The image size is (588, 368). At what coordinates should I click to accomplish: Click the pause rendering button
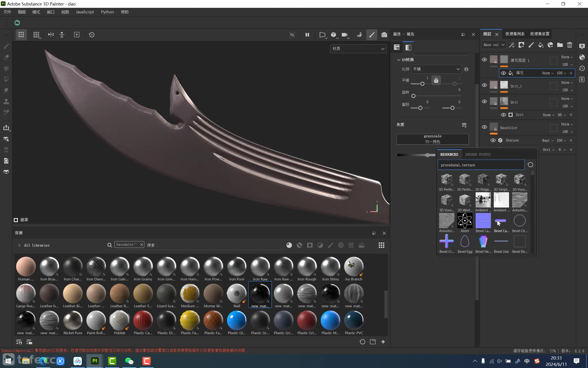pyautogui.click(x=307, y=34)
